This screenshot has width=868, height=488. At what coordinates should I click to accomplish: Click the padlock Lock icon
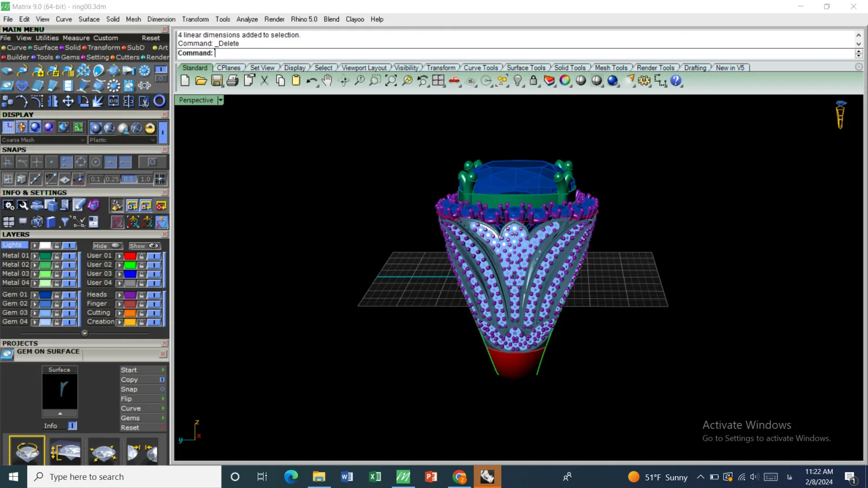click(533, 81)
